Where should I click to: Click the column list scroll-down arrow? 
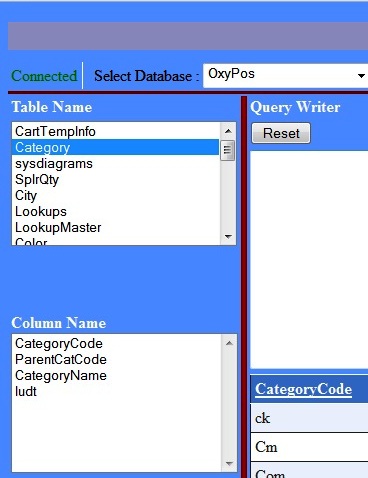[229, 463]
